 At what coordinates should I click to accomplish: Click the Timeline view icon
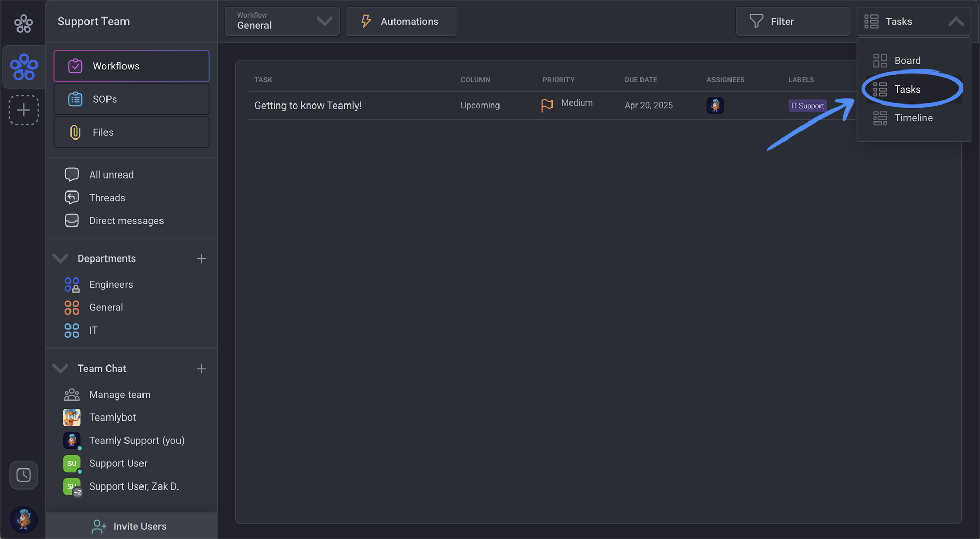[x=880, y=118]
